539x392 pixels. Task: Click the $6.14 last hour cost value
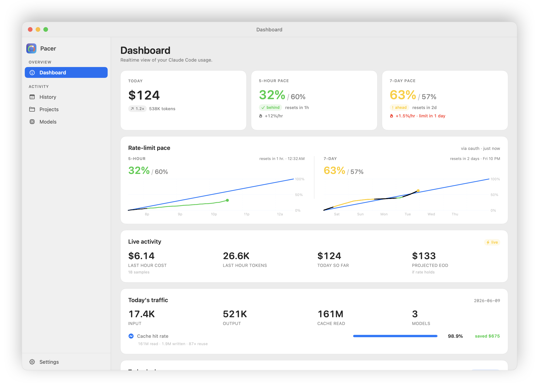pyautogui.click(x=141, y=256)
